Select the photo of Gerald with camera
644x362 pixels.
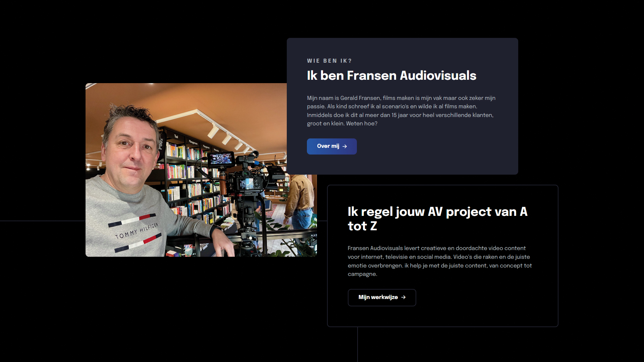tap(201, 170)
